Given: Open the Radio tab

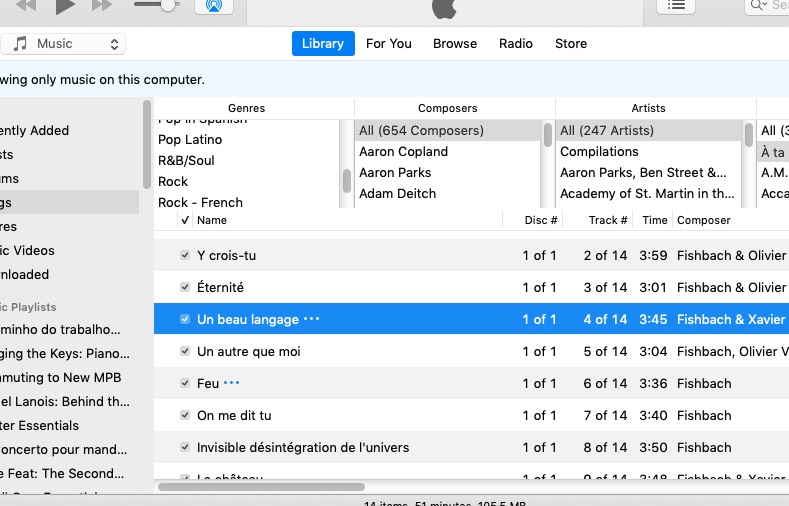Looking at the screenshot, I should [x=516, y=44].
